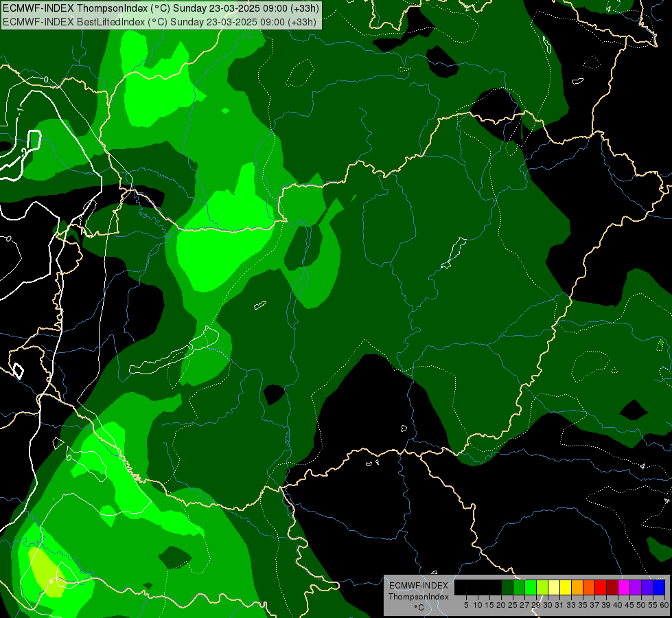Click the legend unit label °C
The width and height of the screenshot is (672, 618).
coord(419,607)
